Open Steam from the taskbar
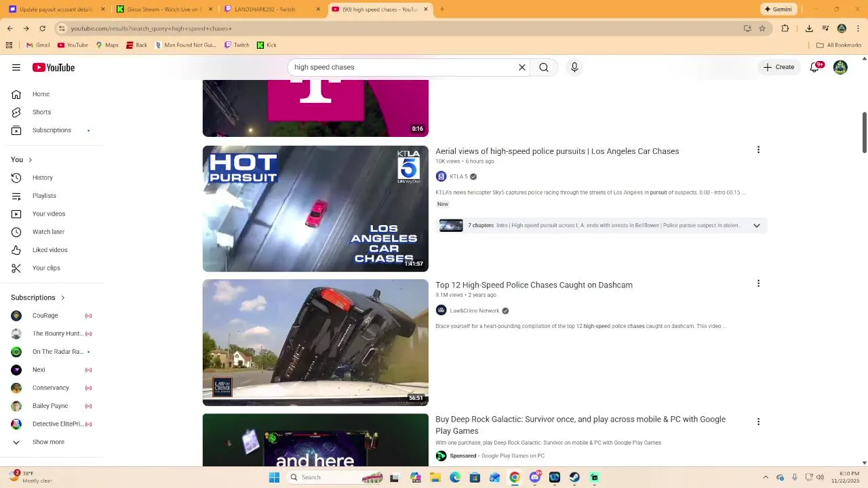 (x=574, y=477)
